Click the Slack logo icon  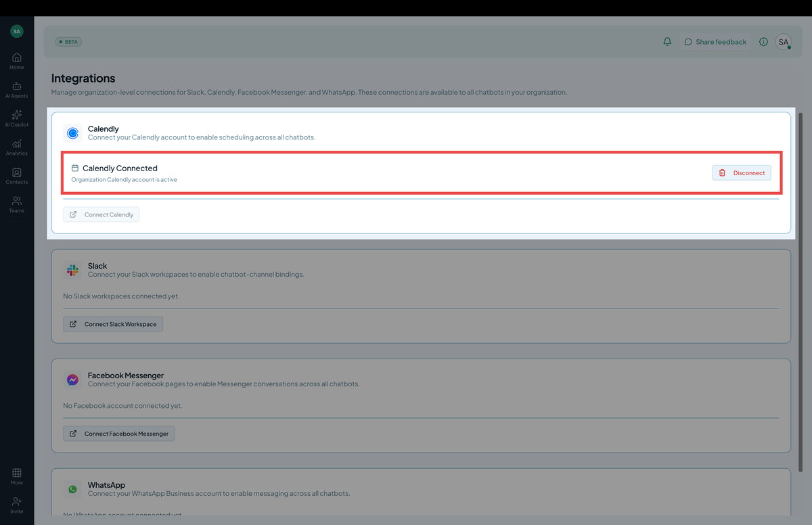coord(72,270)
